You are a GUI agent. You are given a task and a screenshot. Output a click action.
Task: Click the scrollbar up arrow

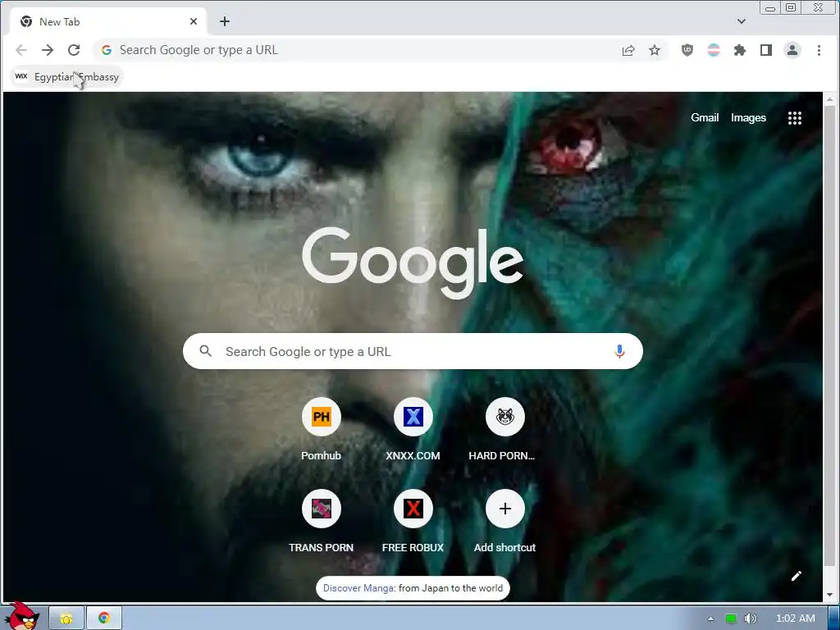pos(830,99)
